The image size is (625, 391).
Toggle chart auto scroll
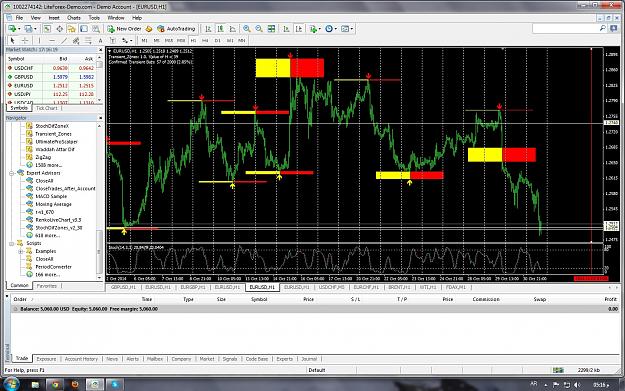(286, 29)
